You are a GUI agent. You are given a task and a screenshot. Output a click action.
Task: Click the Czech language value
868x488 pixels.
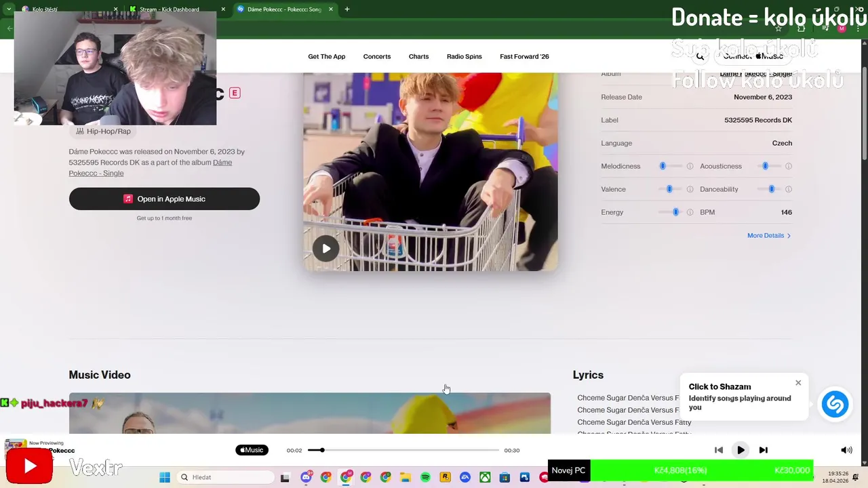[782, 143]
